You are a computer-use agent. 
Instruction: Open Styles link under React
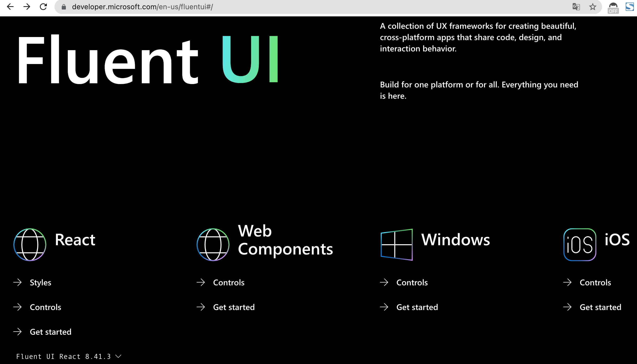(x=40, y=283)
